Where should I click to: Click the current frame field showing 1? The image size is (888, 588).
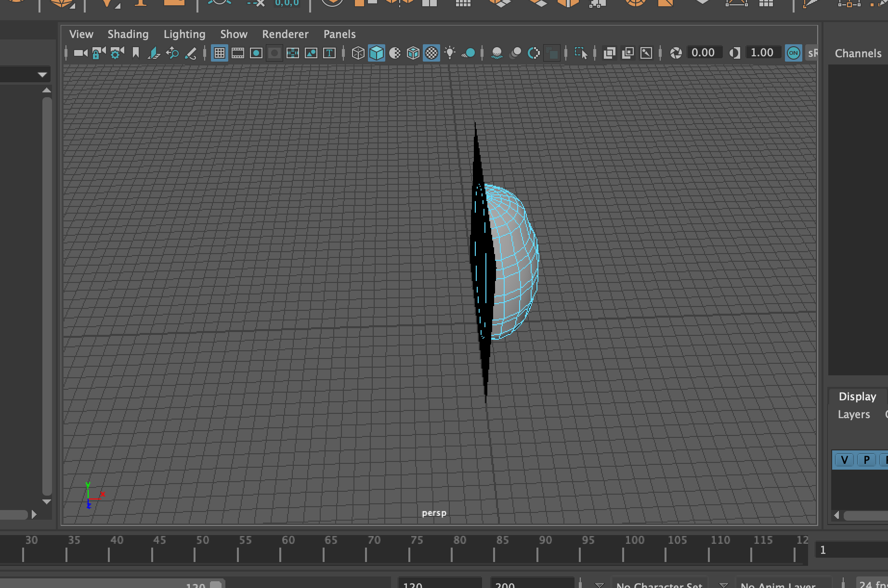(851, 550)
